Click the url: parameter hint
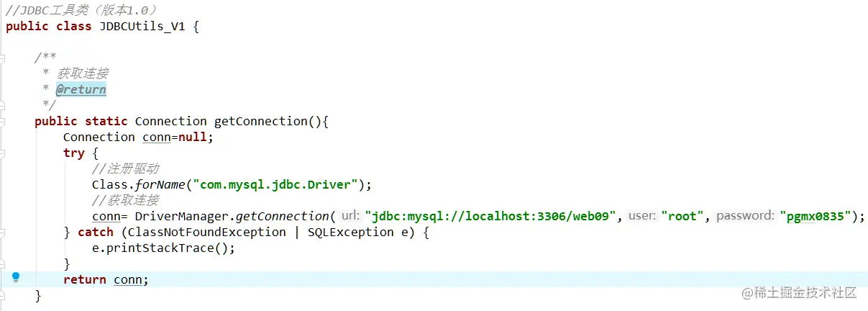 pos(350,216)
